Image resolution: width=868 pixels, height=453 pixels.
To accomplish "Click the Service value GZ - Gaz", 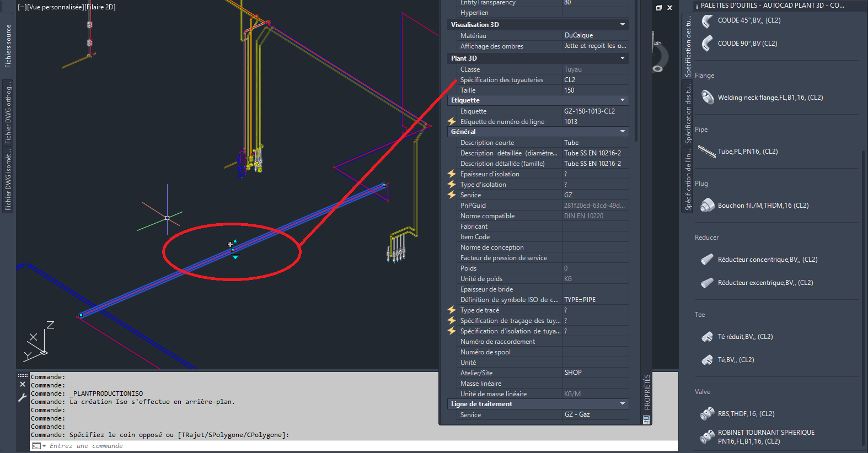I will 596,414.
